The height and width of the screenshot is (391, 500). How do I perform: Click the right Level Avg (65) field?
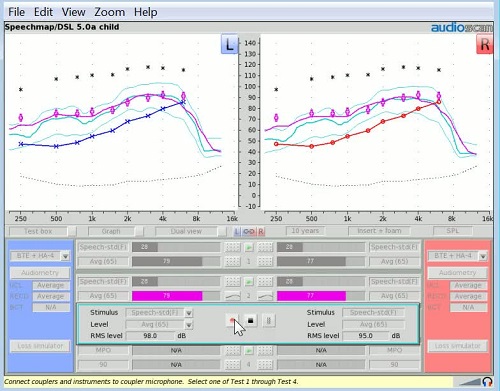point(373,324)
